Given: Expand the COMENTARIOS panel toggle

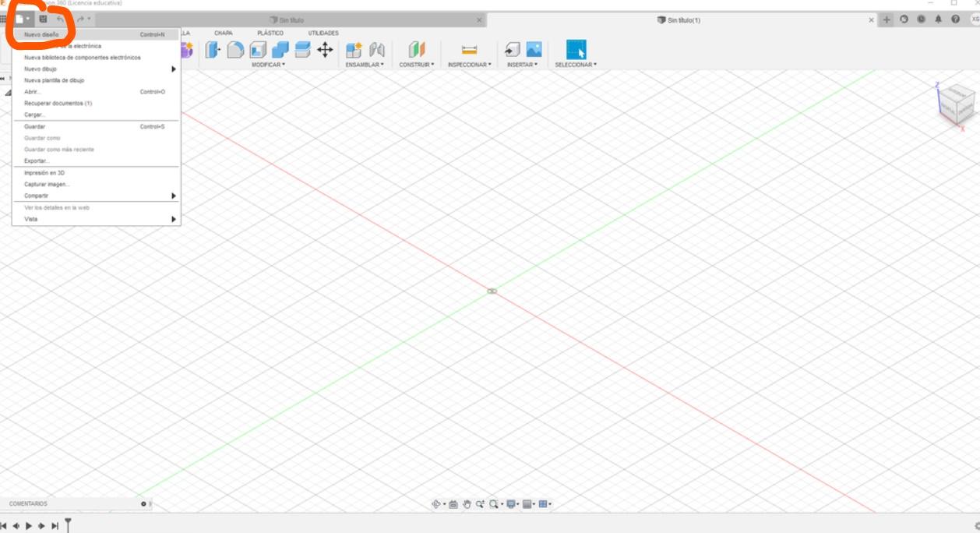Looking at the screenshot, I should (143, 503).
